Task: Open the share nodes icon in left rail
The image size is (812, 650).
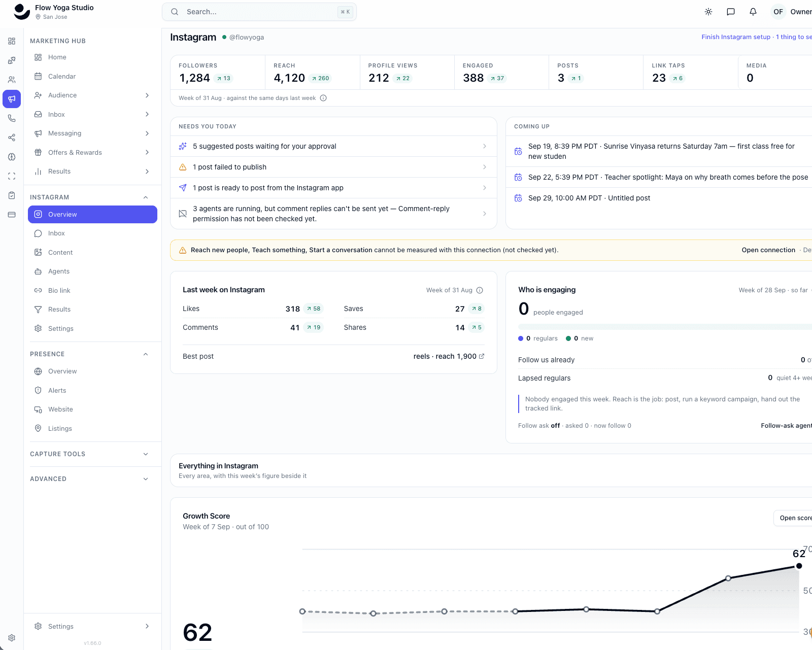Action: (12, 138)
